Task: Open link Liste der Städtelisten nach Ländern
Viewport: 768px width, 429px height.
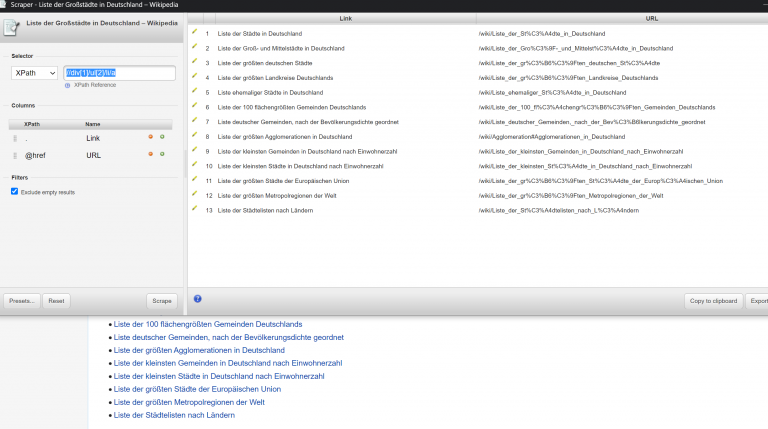Action: tap(174, 415)
